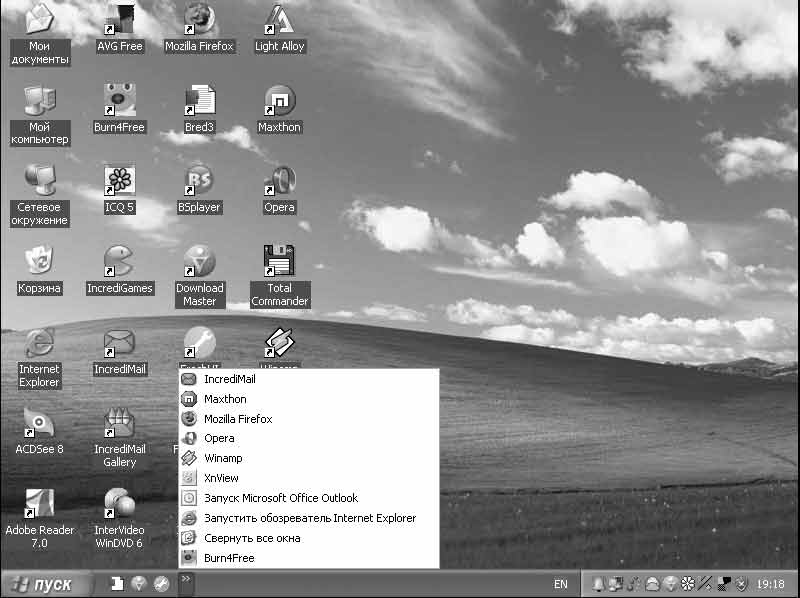800x598 pixels.
Task: Select the BSplayer desktop shortcut
Action: click(199, 189)
